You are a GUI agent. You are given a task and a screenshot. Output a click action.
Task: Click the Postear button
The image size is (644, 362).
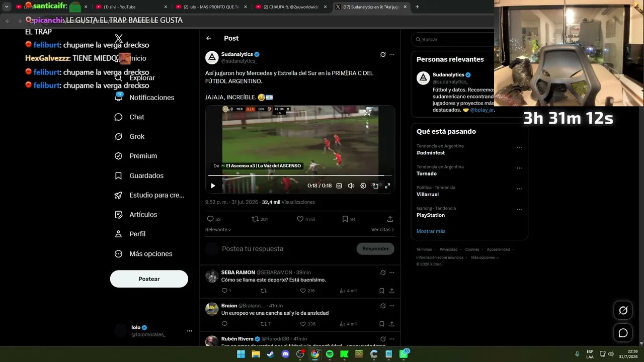coord(149,279)
